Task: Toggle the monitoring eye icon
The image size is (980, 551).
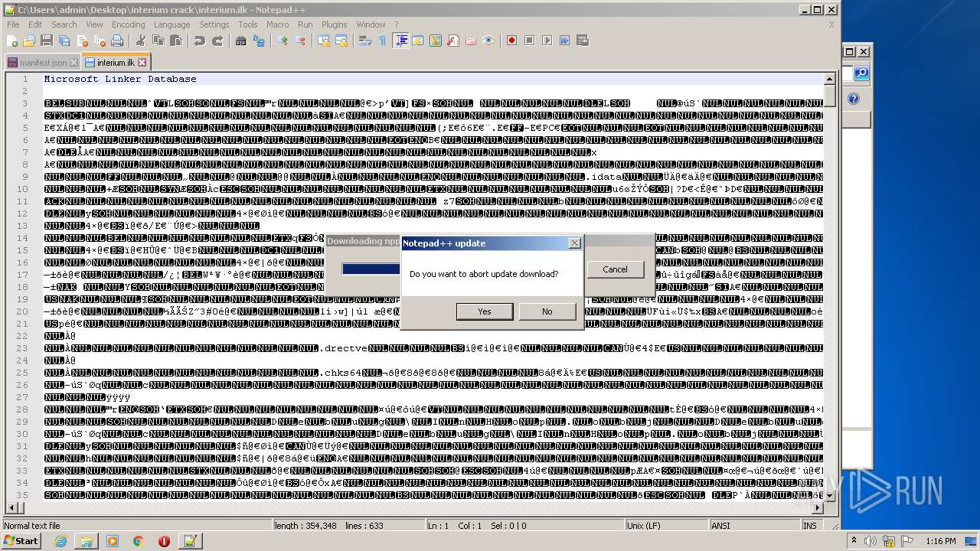Action: (488, 41)
